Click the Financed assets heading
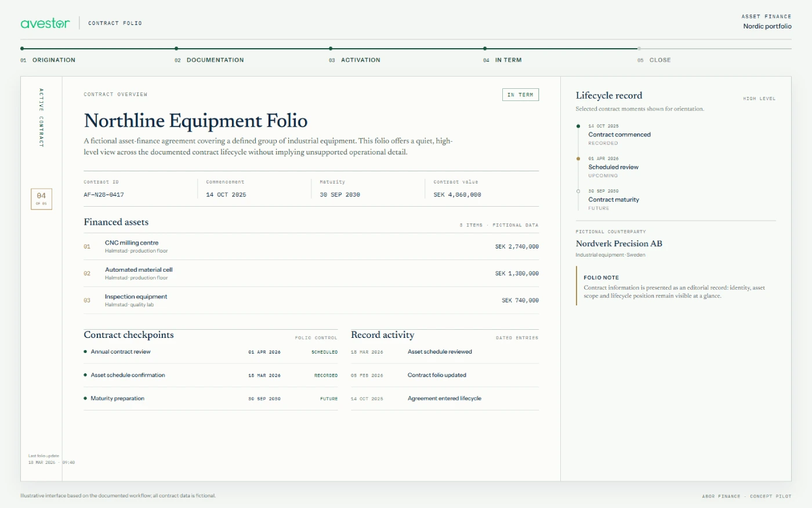Viewport: 812px width, 508px height. tap(116, 222)
